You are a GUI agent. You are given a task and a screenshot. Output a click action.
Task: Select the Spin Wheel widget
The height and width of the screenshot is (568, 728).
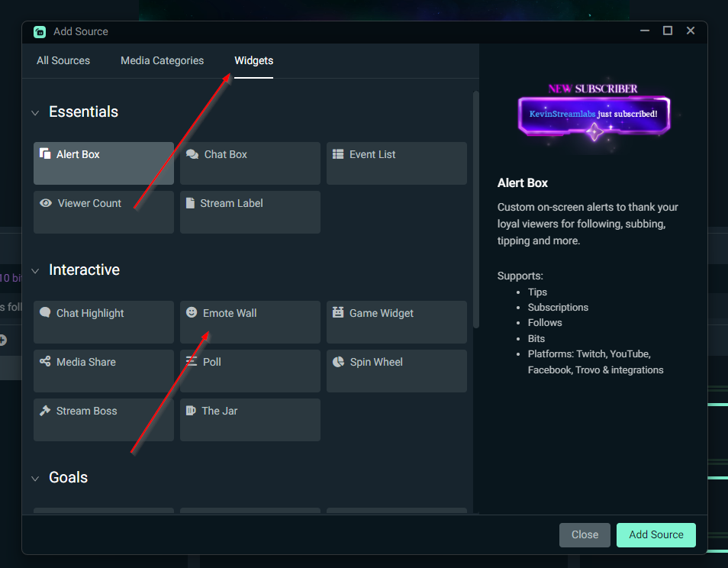tap(396, 371)
